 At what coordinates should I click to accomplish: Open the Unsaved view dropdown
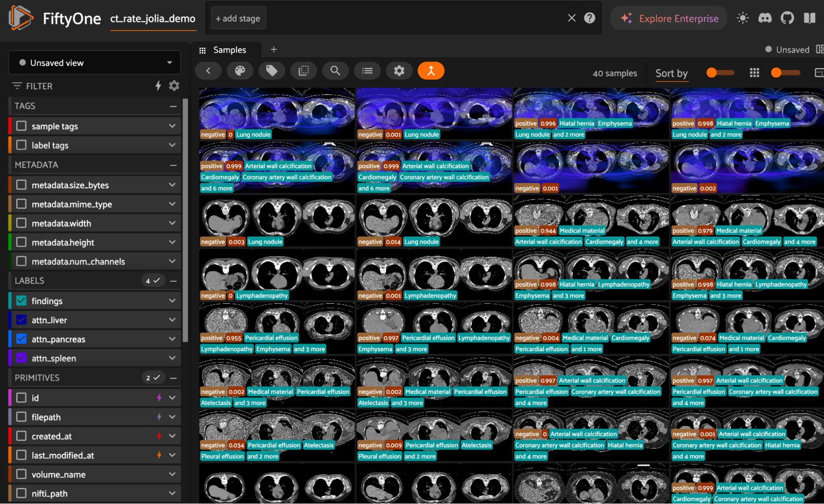(94, 63)
